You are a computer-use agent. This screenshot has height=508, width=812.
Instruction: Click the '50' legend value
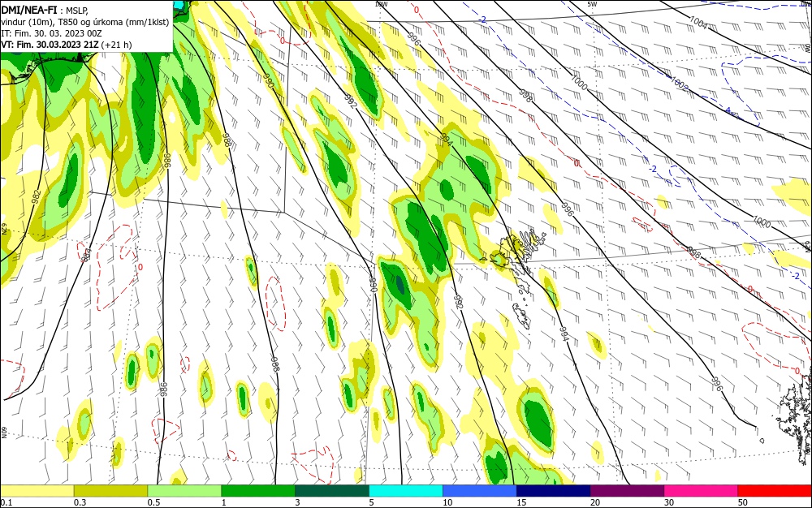pyautogui.click(x=743, y=502)
